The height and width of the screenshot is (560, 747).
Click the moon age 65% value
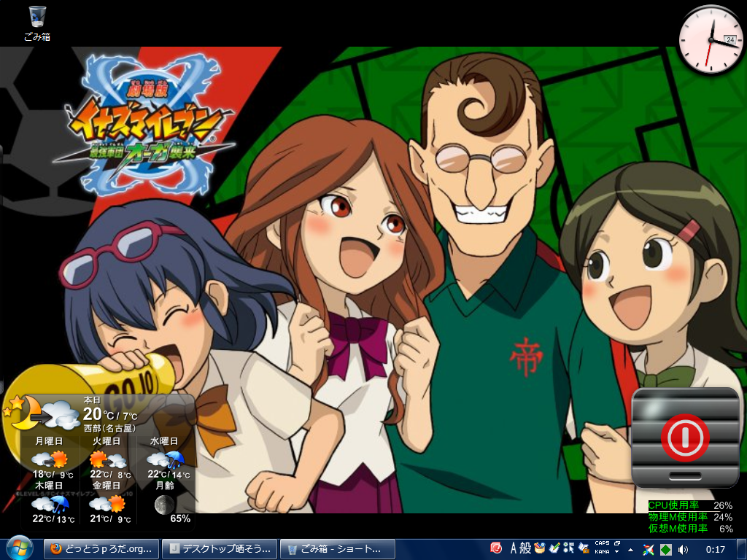pyautogui.click(x=180, y=518)
